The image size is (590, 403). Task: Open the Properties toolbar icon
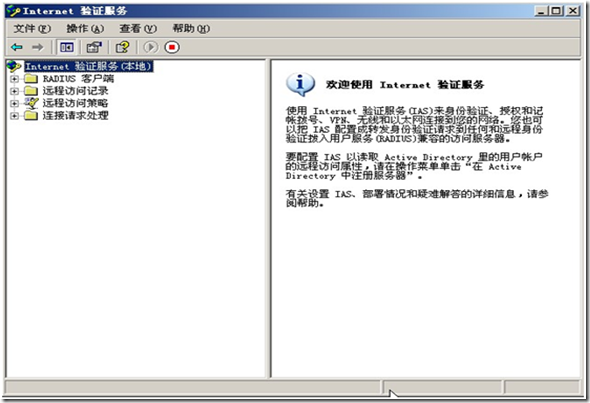94,47
